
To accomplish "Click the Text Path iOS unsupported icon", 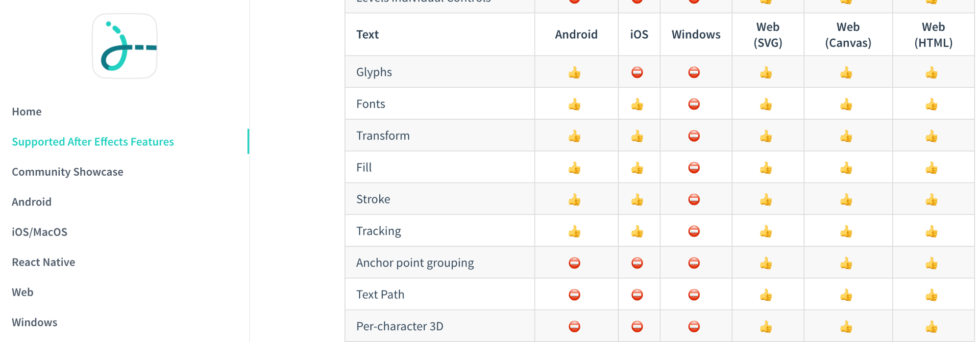I will coord(637,295).
